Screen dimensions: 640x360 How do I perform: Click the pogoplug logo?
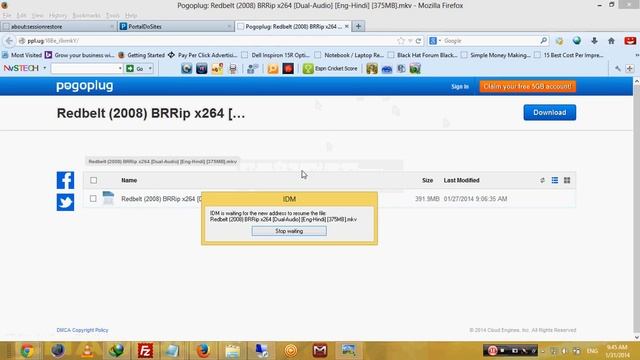pos(84,86)
